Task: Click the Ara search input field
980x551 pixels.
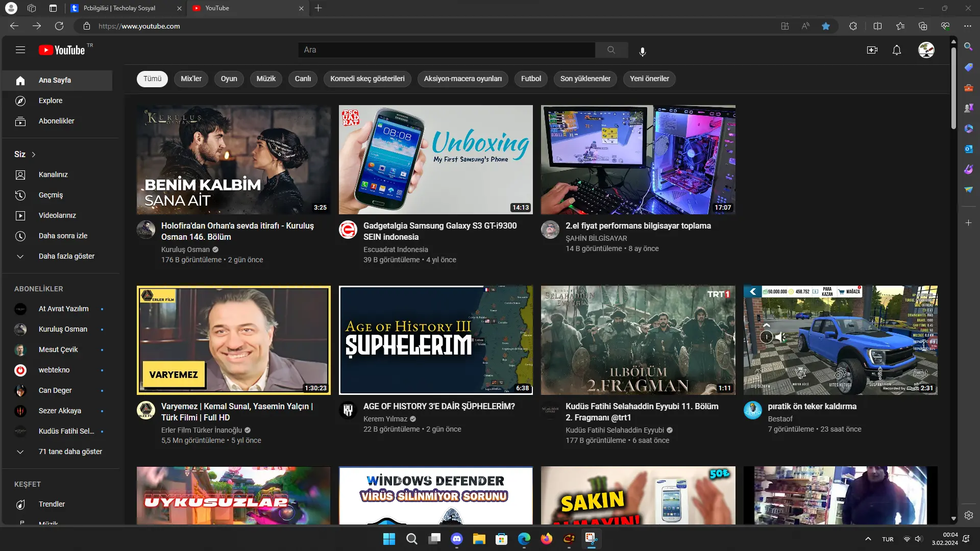Action: coord(447,50)
